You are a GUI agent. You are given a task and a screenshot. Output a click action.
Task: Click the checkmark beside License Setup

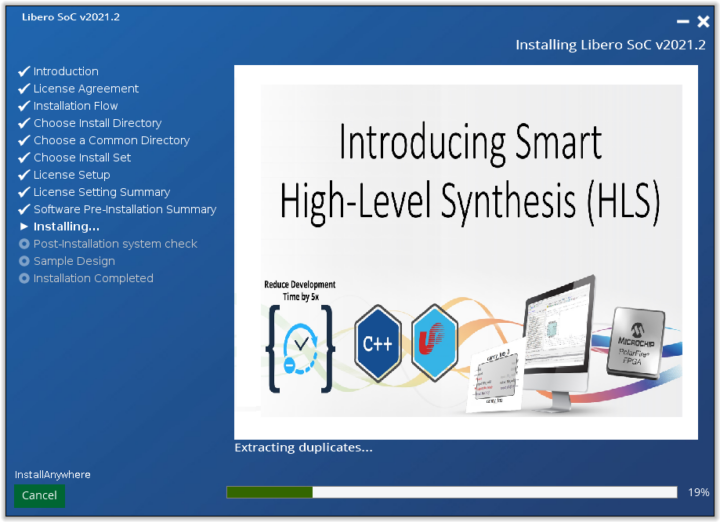tap(24, 175)
